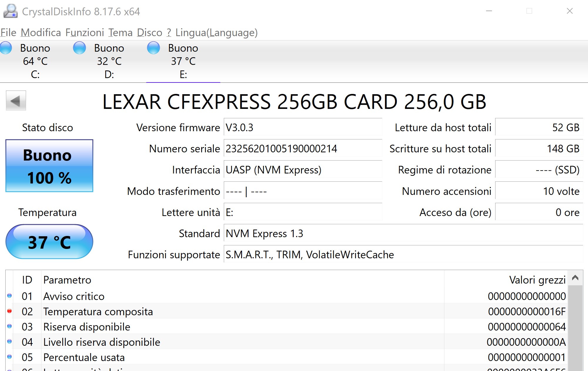This screenshot has width=588, height=371.
Task: Click the Valori grezzi column header
Action: [x=506, y=280]
